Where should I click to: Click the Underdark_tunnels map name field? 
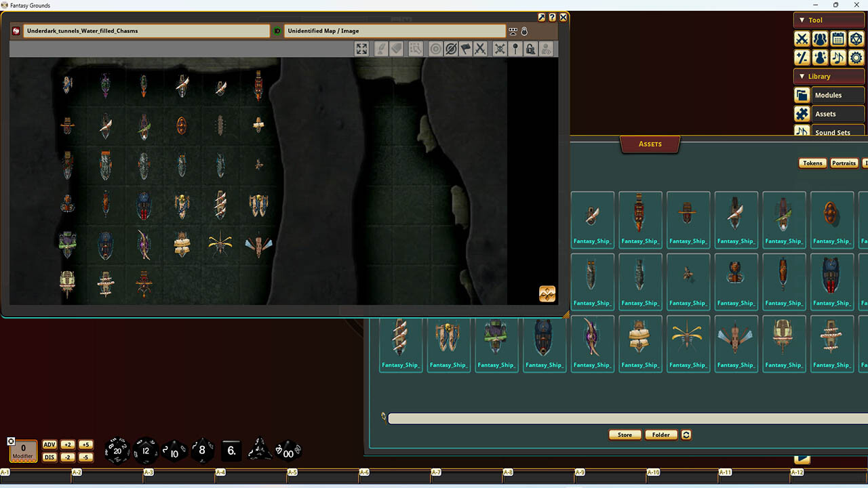[x=146, y=30]
